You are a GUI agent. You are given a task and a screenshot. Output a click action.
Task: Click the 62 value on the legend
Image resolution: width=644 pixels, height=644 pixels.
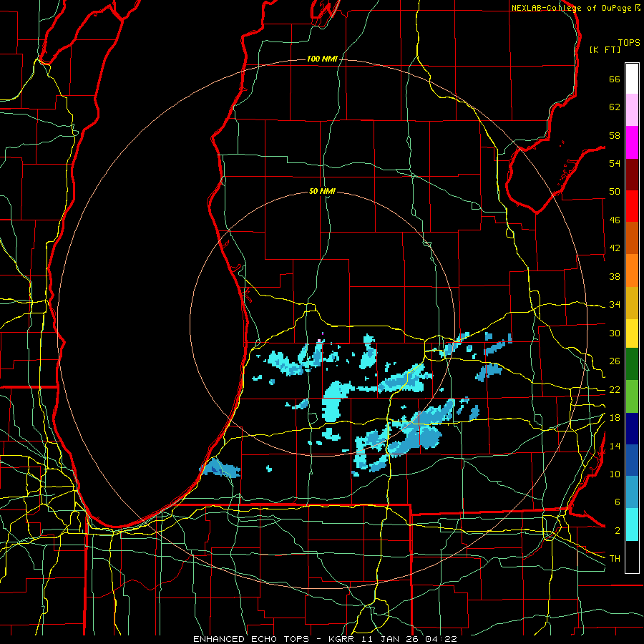pyautogui.click(x=615, y=107)
